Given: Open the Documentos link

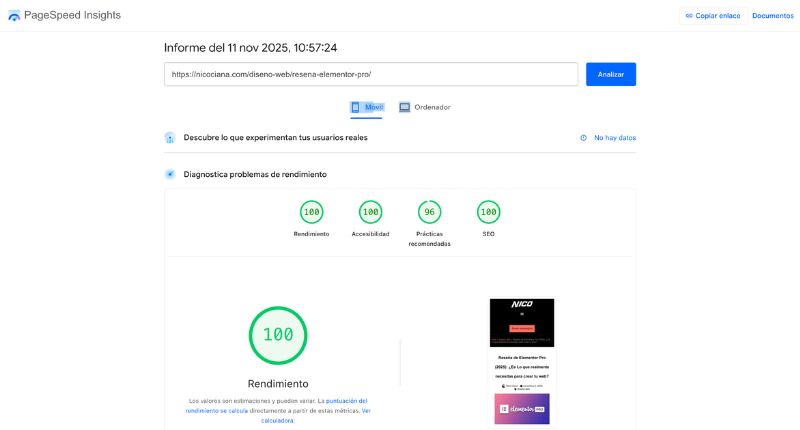Looking at the screenshot, I should point(773,16).
